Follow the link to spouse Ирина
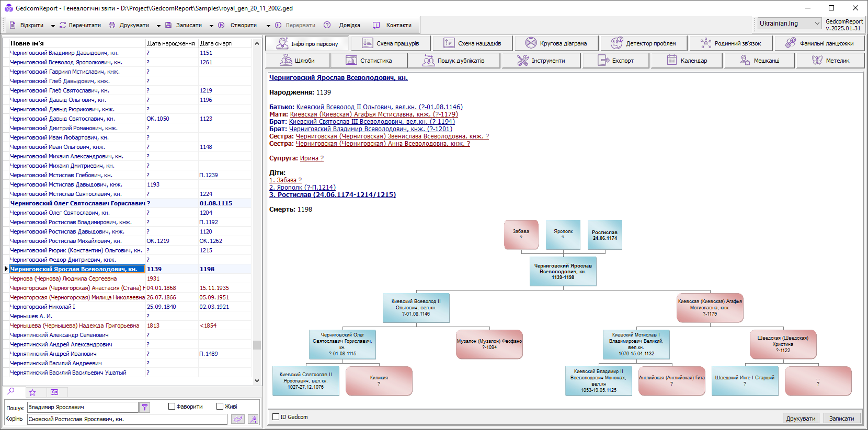The height and width of the screenshot is (430, 868). tap(312, 158)
